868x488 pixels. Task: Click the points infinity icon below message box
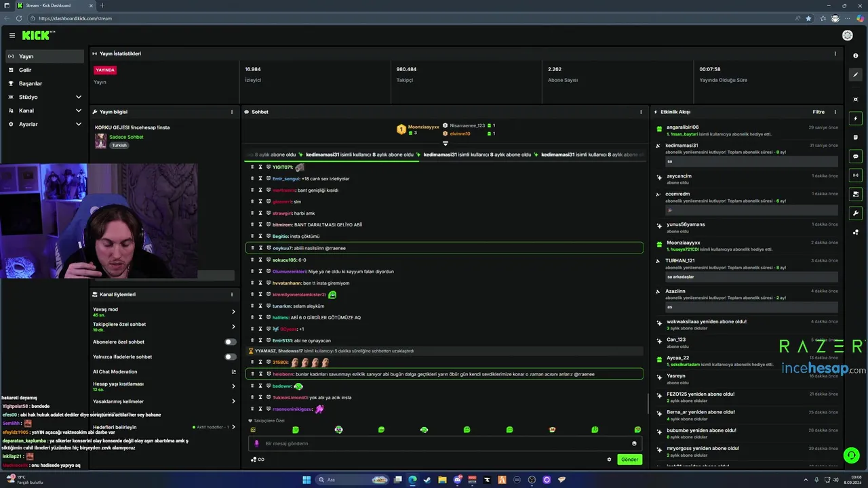[x=258, y=460]
